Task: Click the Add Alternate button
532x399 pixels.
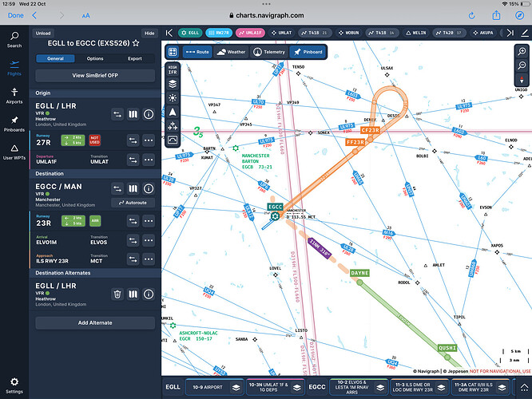Action: coord(95,323)
